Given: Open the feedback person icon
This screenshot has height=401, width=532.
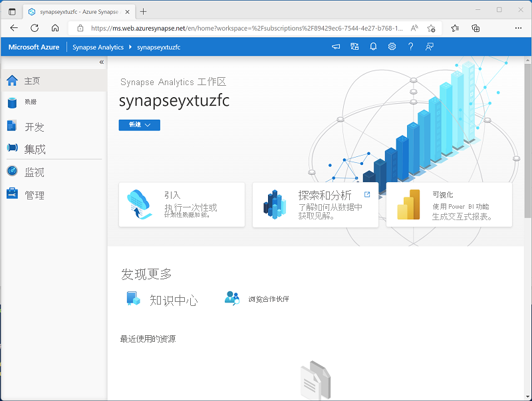Looking at the screenshot, I should [429, 47].
